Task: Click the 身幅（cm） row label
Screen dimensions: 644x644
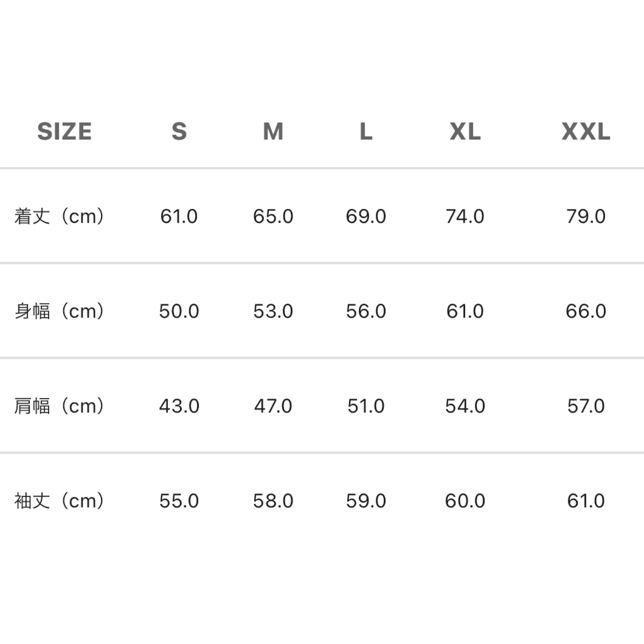Action: (59, 311)
